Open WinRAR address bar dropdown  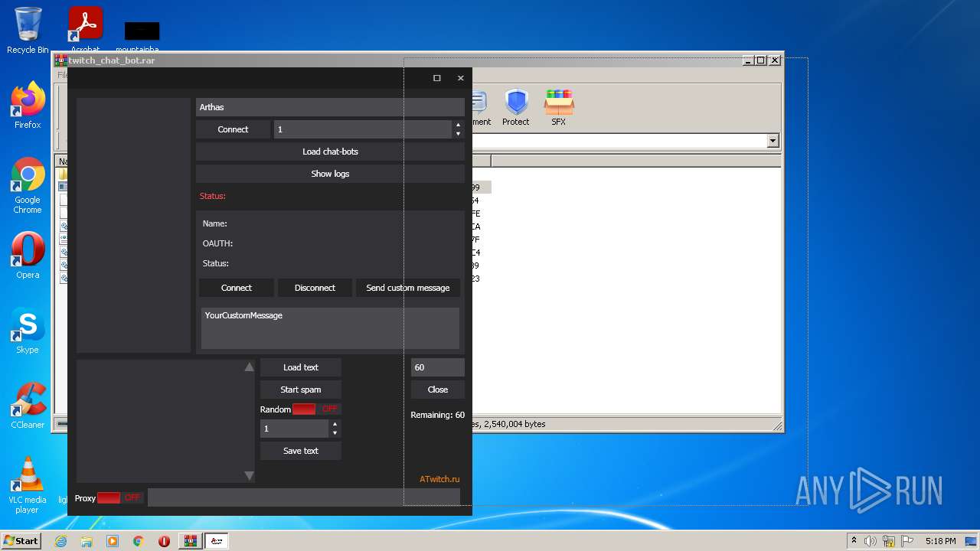pyautogui.click(x=773, y=141)
